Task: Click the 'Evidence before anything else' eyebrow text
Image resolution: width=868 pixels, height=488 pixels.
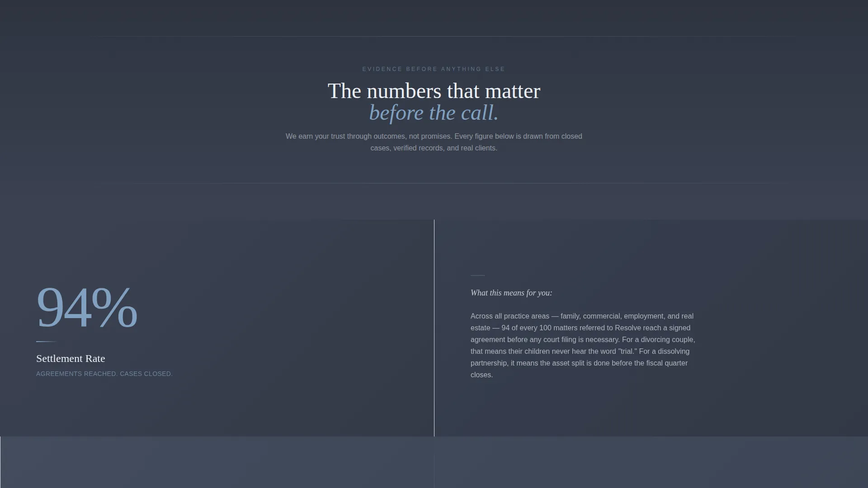Action: (434, 69)
